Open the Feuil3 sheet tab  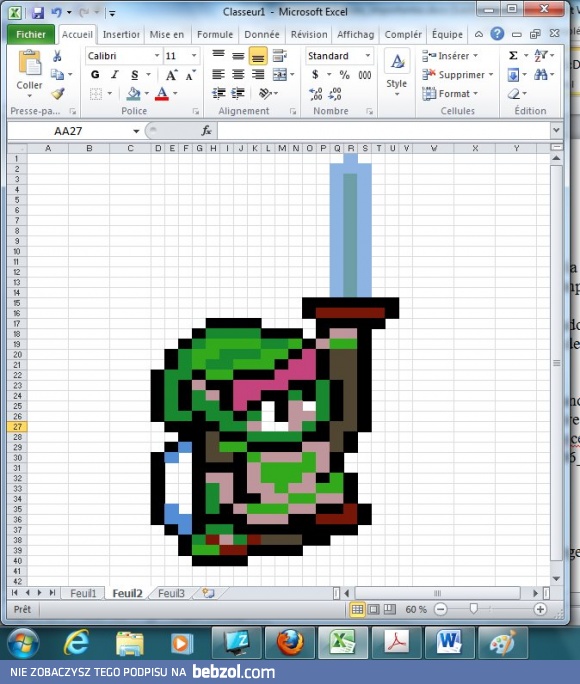click(x=171, y=593)
